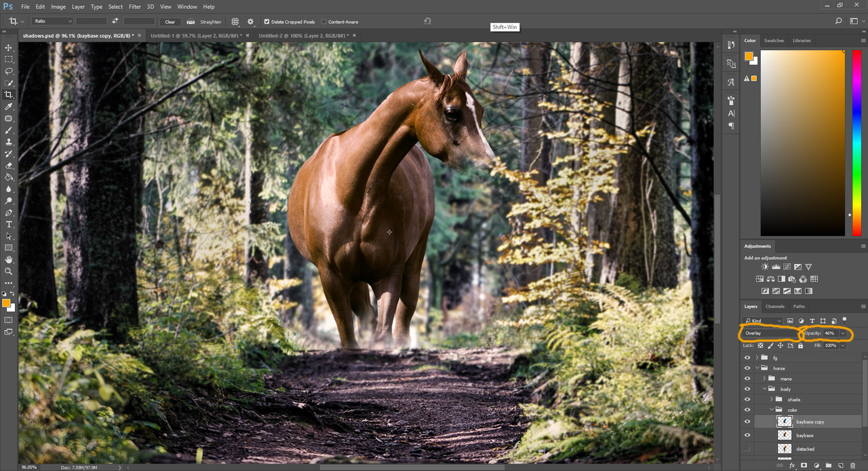The height and width of the screenshot is (471, 868).
Task: Click the Clear button
Action: pos(170,22)
